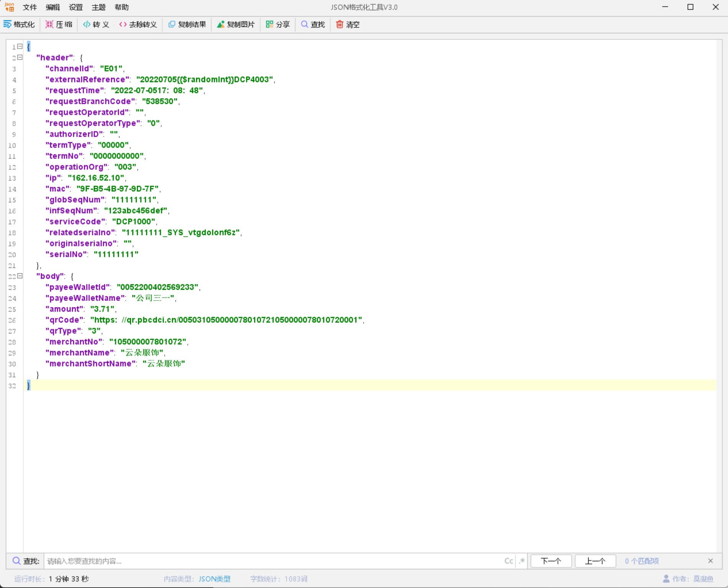This screenshot has height=588, width=728.
Task: Click the value "DCP1000"
Action: pyautogui.click(x=134, y=222)
